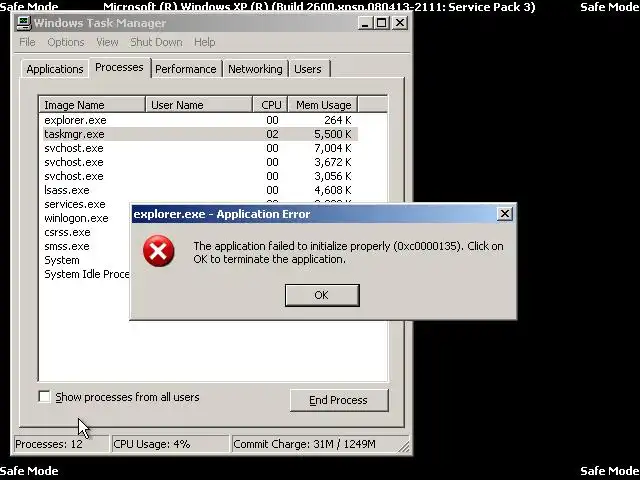Enable Show processes from all users
The image size is (640, 480).
coord(44,396)
